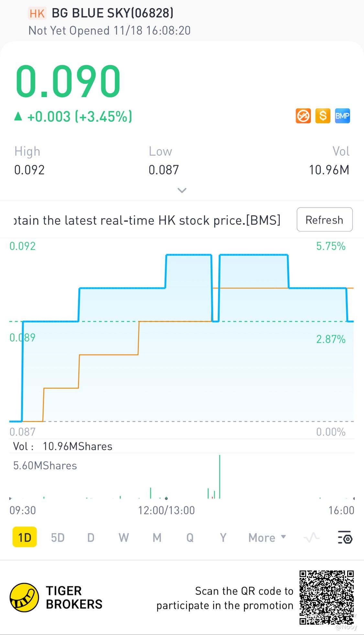The width and height of the screenshot is (364, 635).
Task: Tap the orange no-short-selling badge icon
Action: (x=303, y=116)
